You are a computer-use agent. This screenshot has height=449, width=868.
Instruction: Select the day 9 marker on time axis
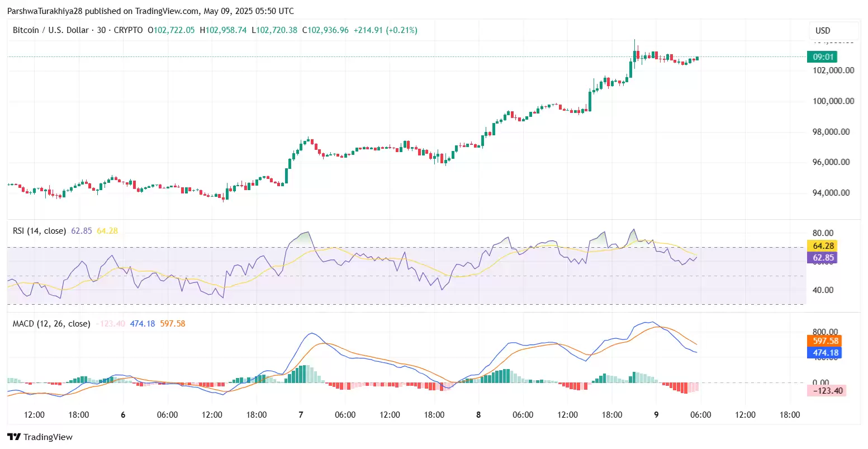656,415
